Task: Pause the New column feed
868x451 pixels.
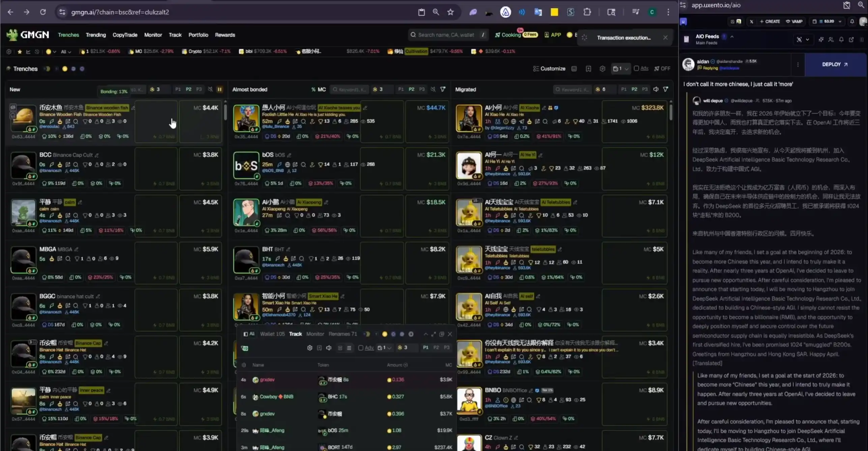Action: tap(220, 89)
